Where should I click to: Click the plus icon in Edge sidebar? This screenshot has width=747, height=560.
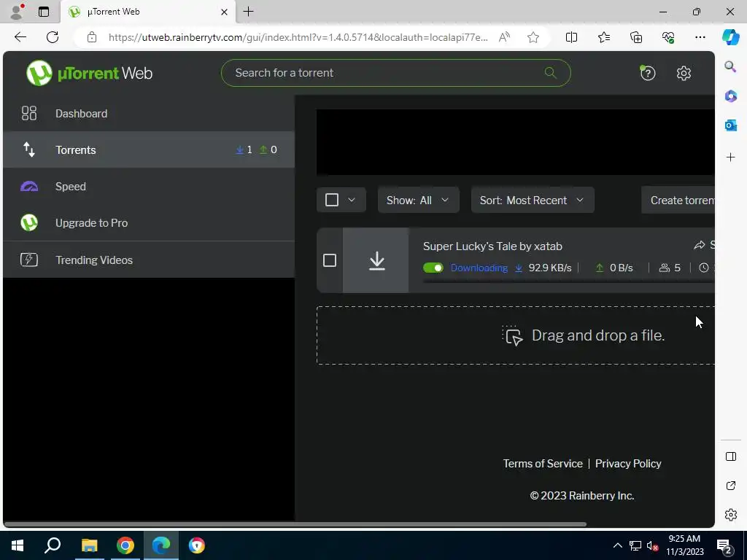click(730, 157)
